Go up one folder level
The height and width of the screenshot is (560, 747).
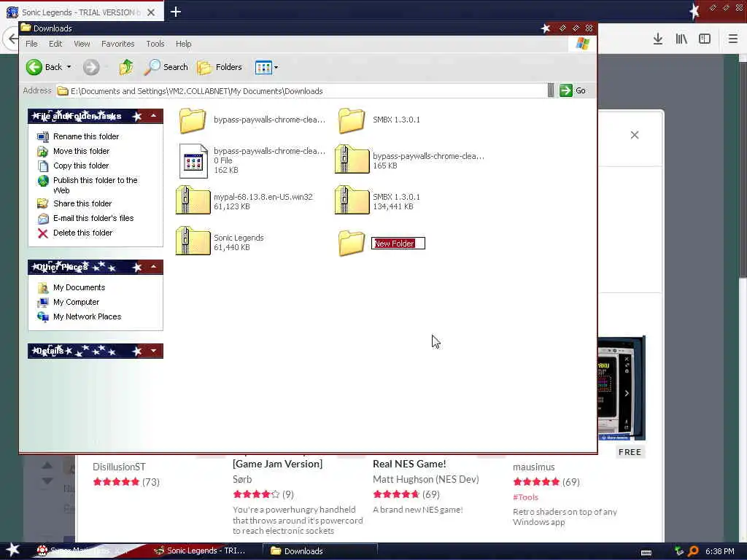coord(126,67)
